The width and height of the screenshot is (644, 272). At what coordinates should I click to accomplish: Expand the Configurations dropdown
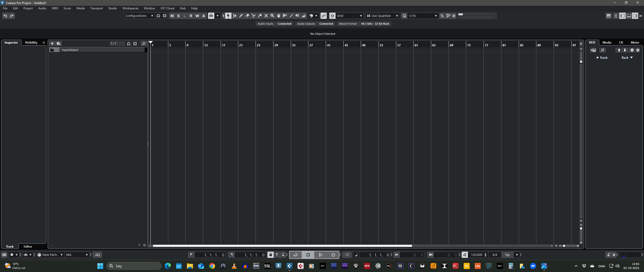[x=139, y=16]
